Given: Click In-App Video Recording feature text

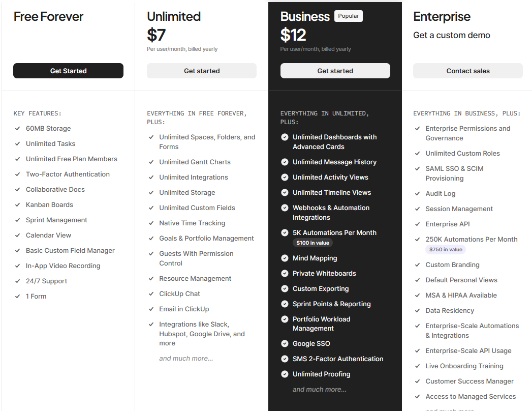Looking at the screenshot, I should tap(63, 266).
